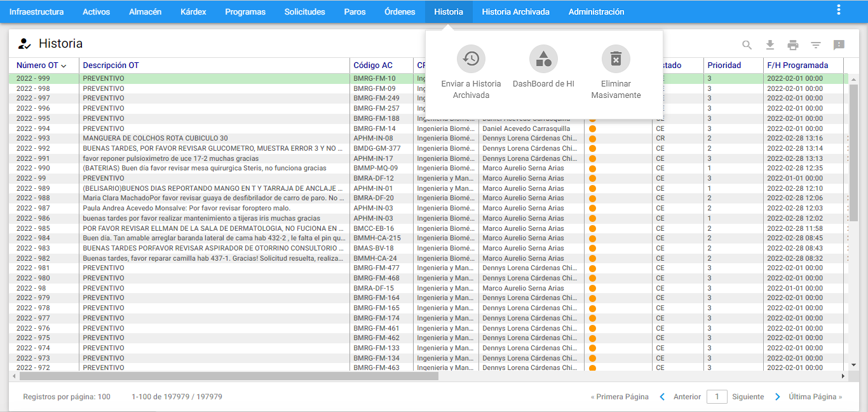Click Enviar a Historia Archivada icon
868x412 pixels.
(x=471, y=58)
